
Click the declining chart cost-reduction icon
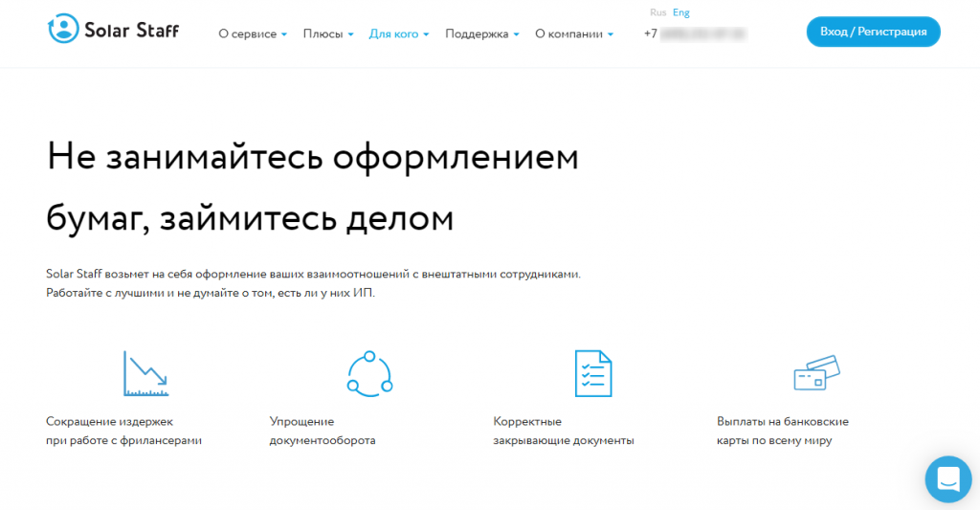point(145,373)
